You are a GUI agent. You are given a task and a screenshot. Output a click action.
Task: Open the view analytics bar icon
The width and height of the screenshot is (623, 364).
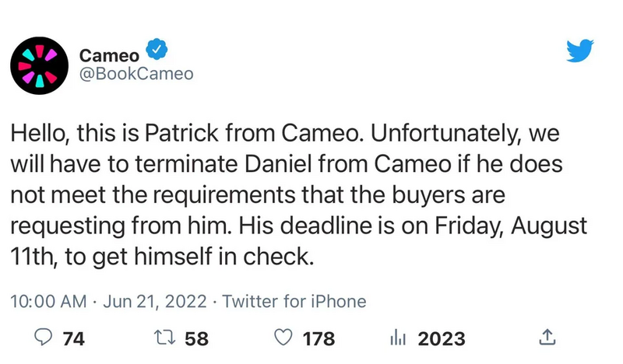click(x=399, y=338)
